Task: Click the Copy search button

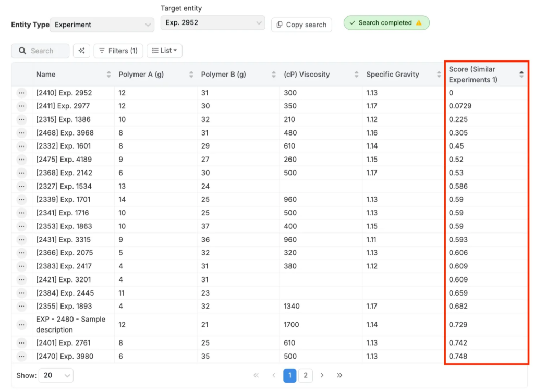Action: tap(301, 24)
